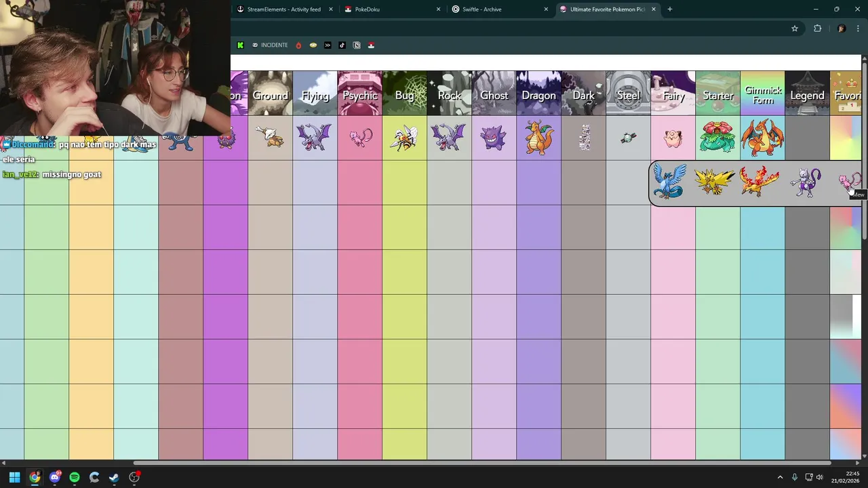This screenshot has width=868, height=488.
Task: Click the Bug type column header
Action: (405, 93)
